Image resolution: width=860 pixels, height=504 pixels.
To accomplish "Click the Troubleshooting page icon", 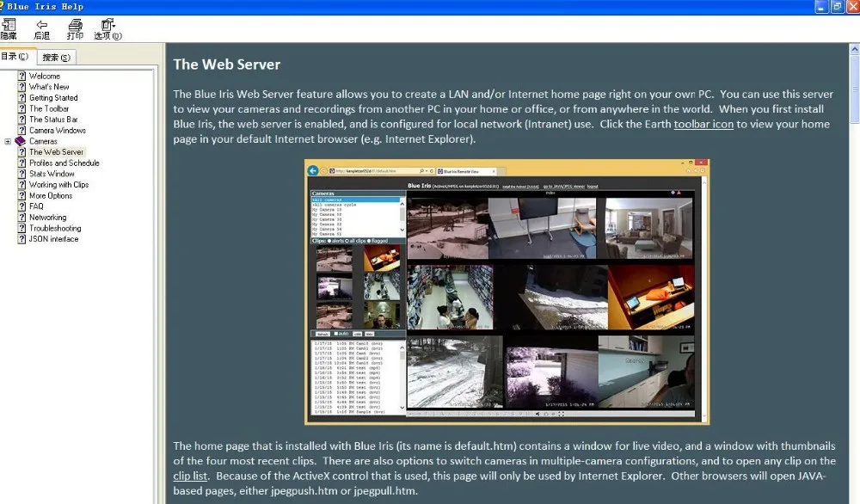I will [22, 228].
